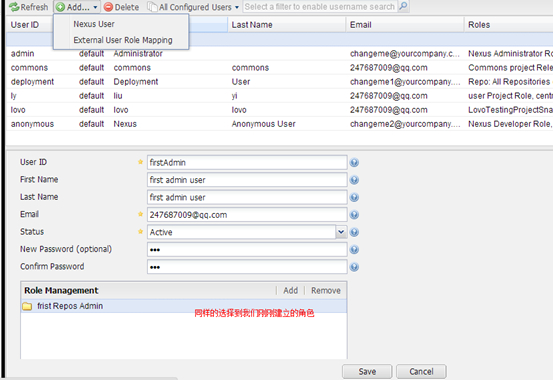Click Remove in Role Management header
The height and width of the screenshot is (380, 553).
[x=326, y=290]
